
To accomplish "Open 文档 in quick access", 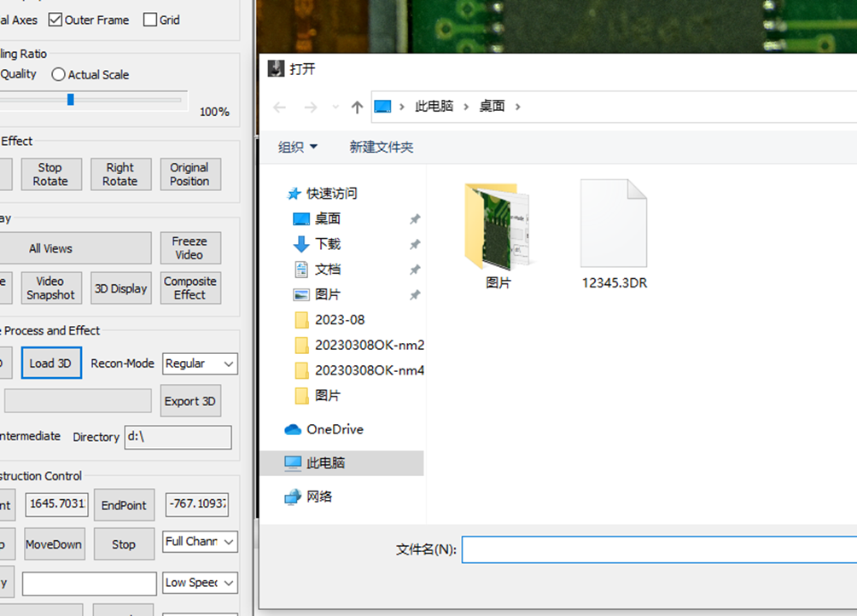I will [x=328, y=270].
